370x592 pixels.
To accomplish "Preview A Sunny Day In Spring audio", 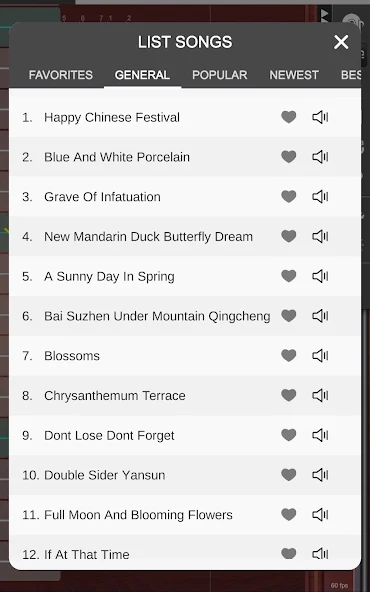I will coord(320,276).
